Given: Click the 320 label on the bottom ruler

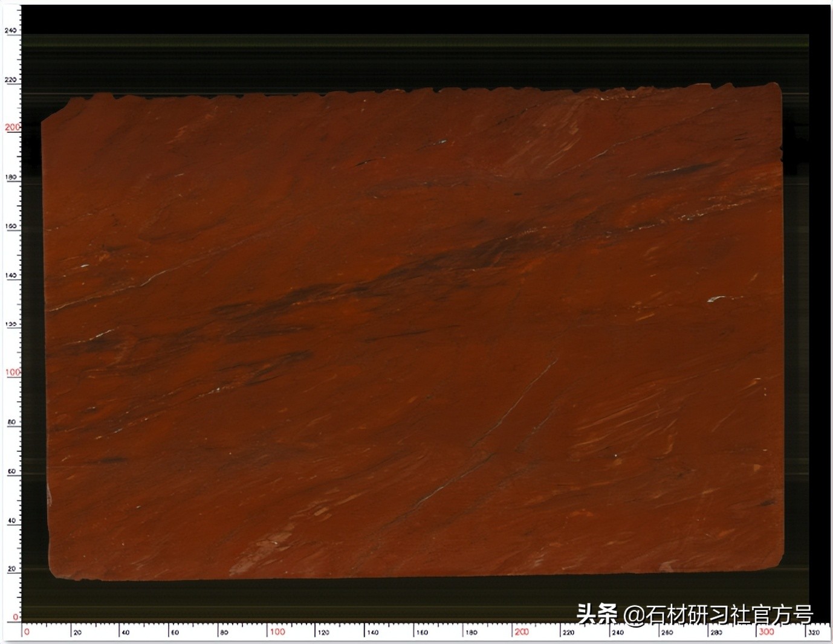Looking at the screenshot, I should (x=814, y=633).
